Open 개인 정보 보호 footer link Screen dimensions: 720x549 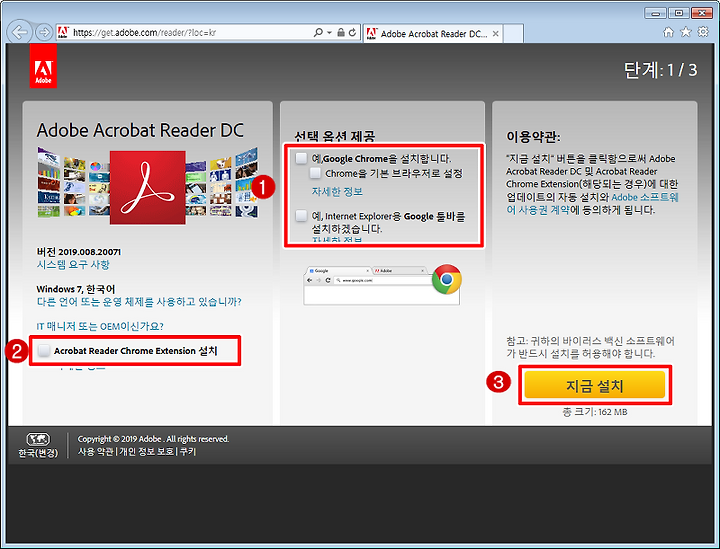146,452
